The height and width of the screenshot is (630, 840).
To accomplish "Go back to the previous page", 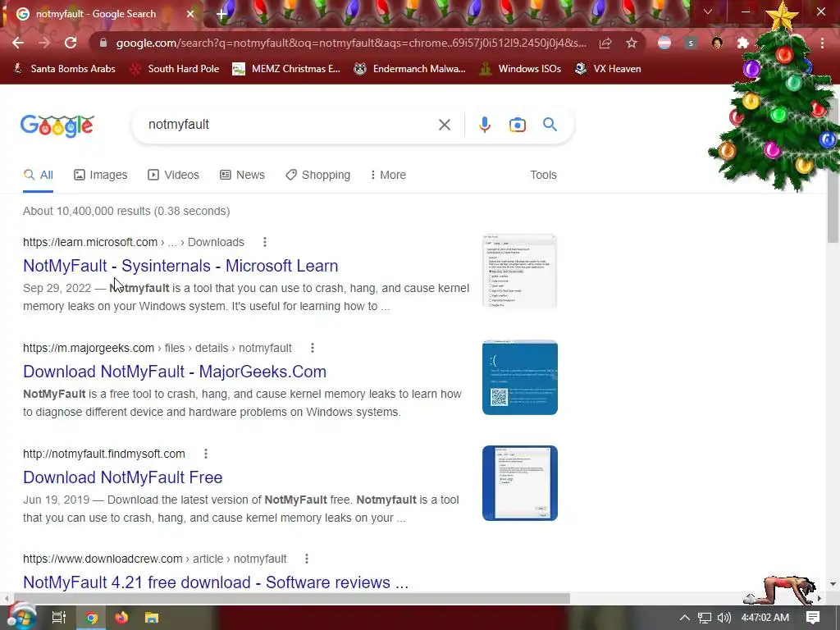I will click(x=18, y=43).
